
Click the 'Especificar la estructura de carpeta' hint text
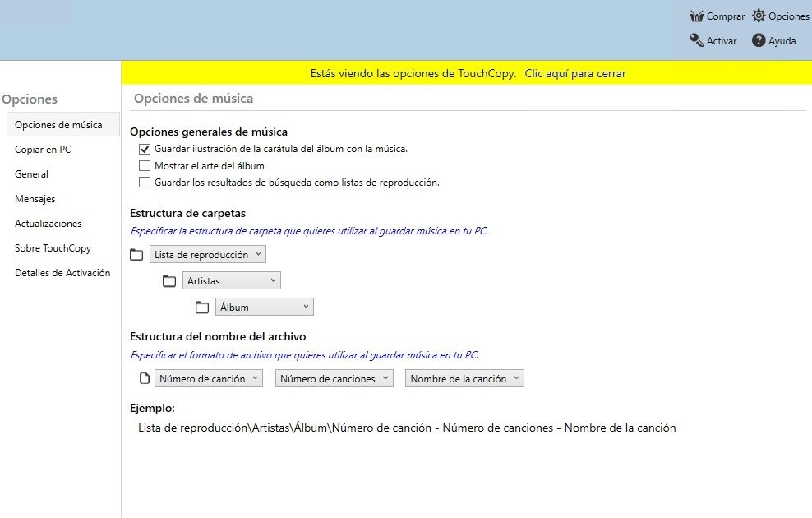[309, 231]
